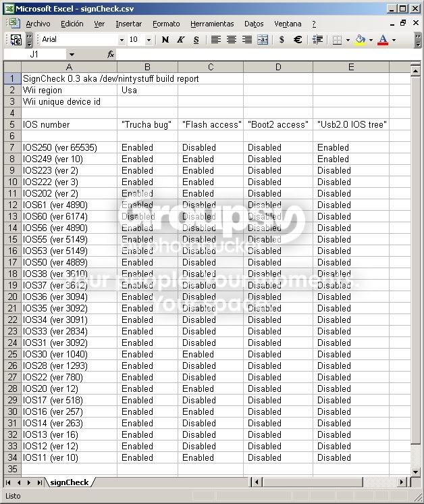
Task: Open the Name Box dropdown arrow
Action: (72, 54)
